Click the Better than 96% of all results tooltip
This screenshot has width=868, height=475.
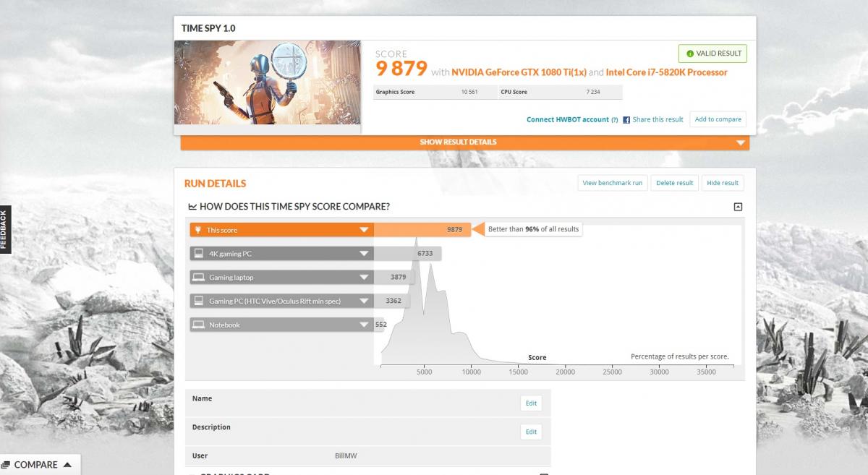point(533,229)
